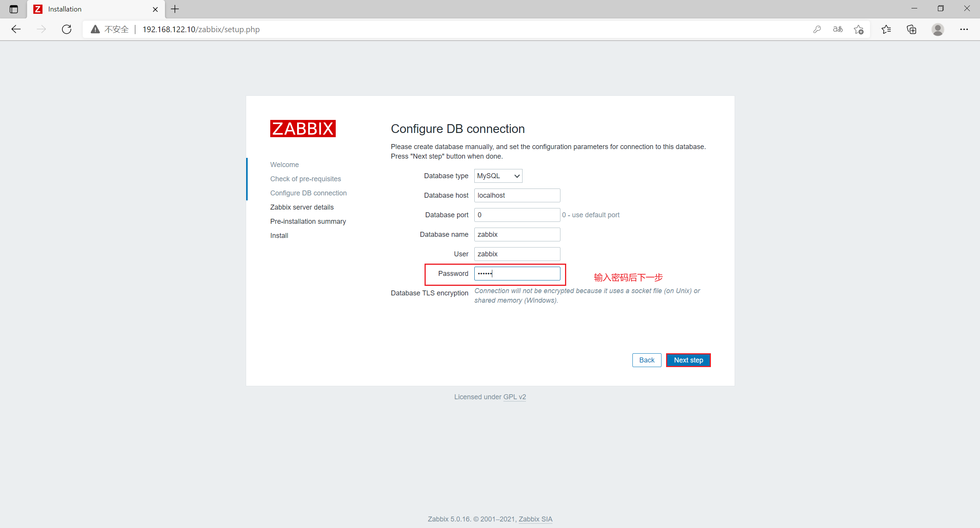980x528 pixels.
Task: Open the user profile avatar
Action: coord(938,29)
